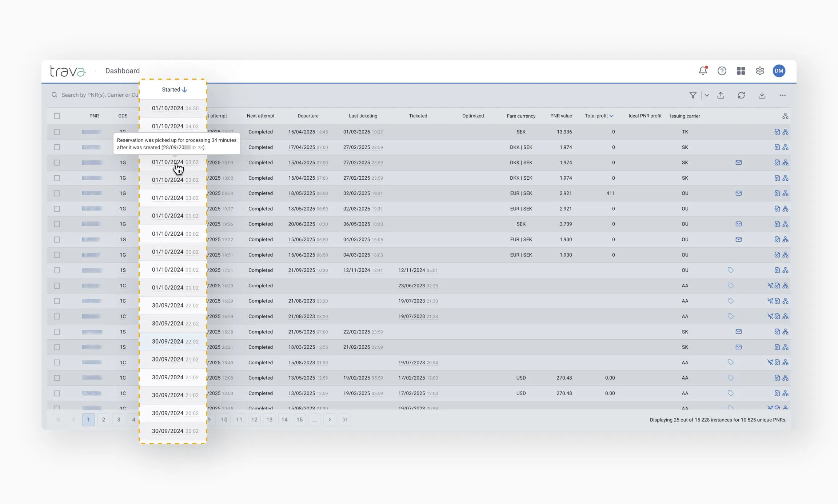Jump to the last page
Viewport: 838px width, 504px height.
click(345, 420)
